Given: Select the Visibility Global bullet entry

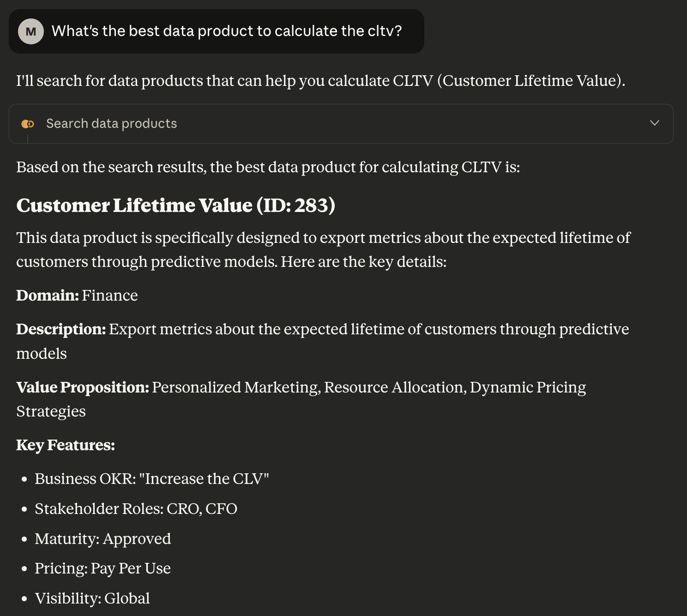Looking at the screenshot, I should 91,598.
